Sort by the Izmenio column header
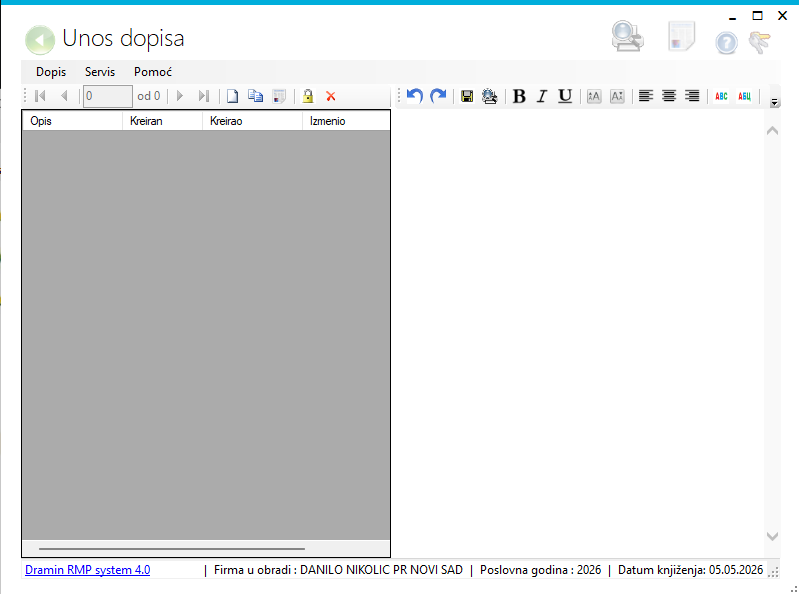Viewport: 799px width, 594px height. (347, 121)
